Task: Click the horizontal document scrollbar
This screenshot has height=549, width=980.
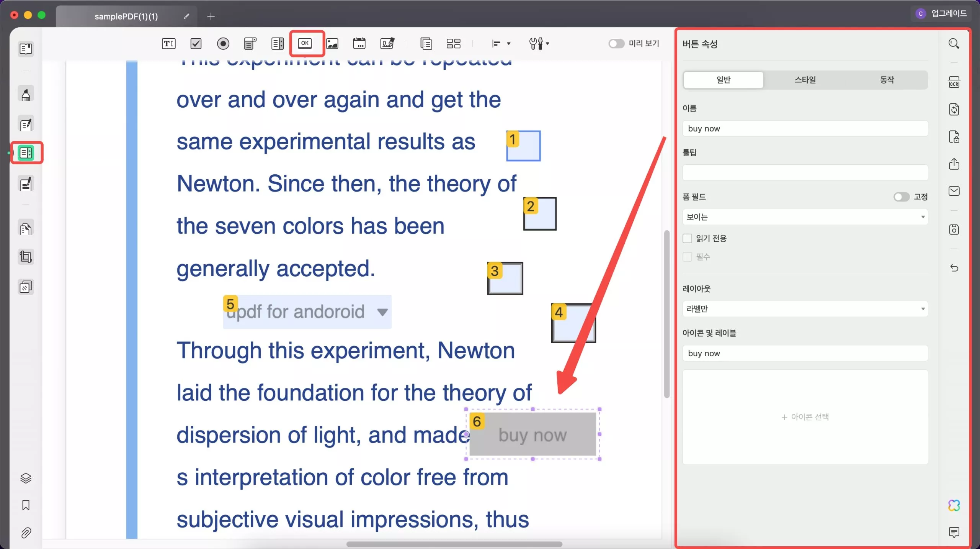Action: pyautogui.click(x=454, y=544)
